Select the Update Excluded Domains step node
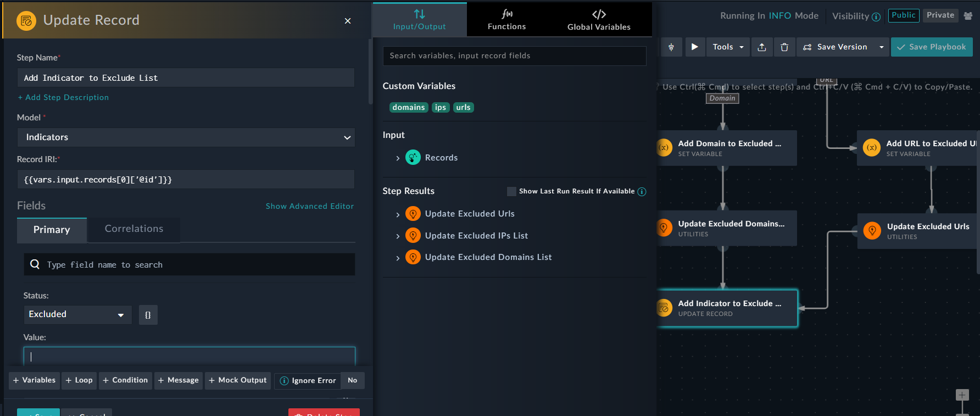The width and height of the screenshot is (980, 416). [x=727, y=228]
